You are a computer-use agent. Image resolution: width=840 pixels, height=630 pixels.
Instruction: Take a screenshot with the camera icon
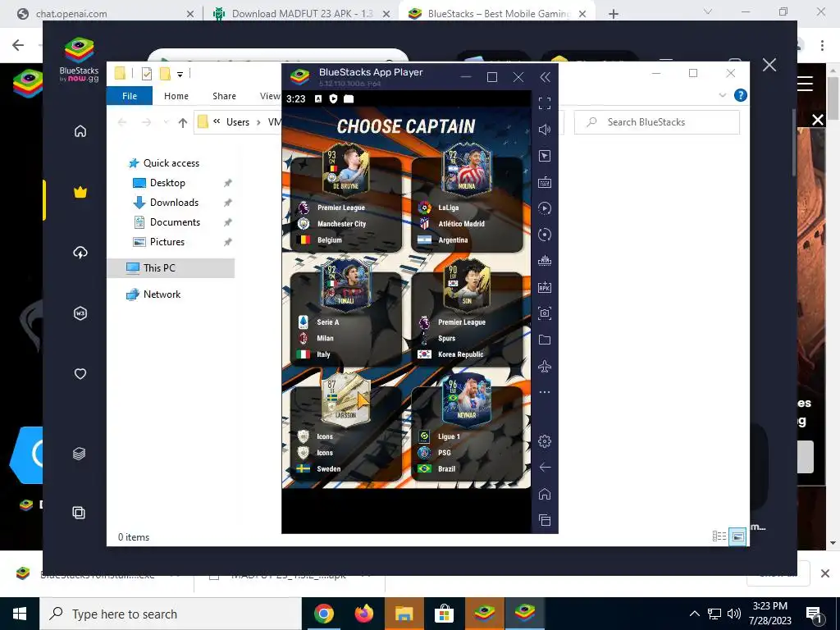point(545,313)
